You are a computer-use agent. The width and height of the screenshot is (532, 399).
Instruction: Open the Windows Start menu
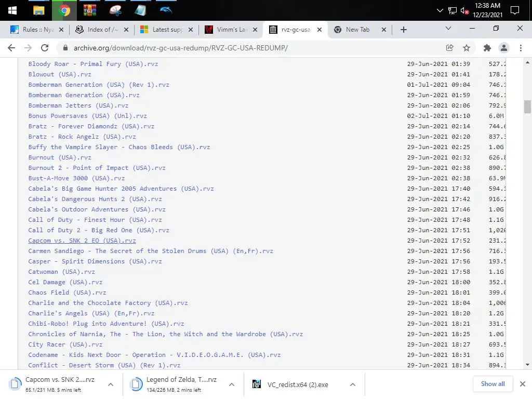click(12, 10)
